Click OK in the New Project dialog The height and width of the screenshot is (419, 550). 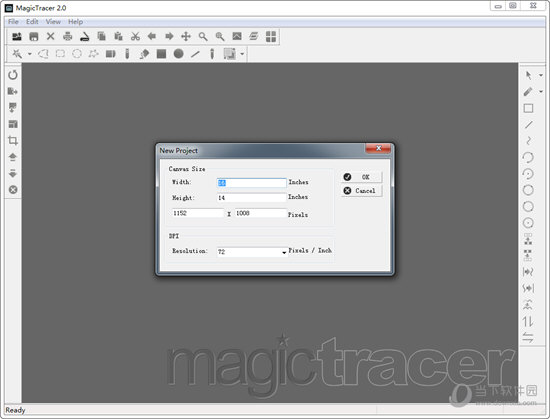point(361,177)
